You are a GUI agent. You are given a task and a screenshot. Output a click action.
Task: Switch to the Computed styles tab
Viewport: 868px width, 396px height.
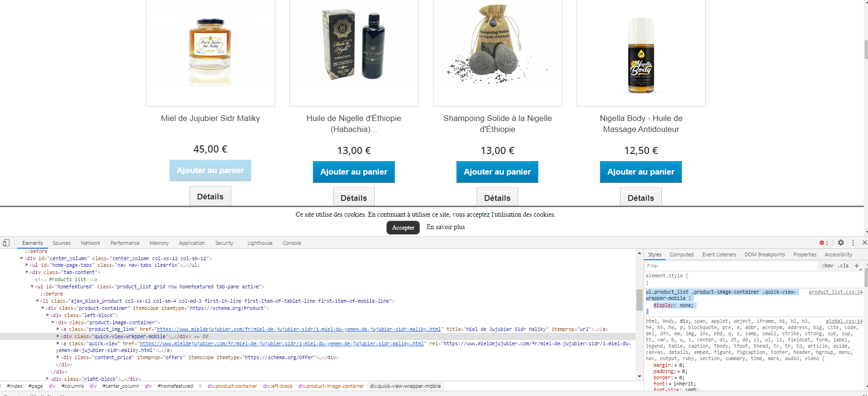681,254
